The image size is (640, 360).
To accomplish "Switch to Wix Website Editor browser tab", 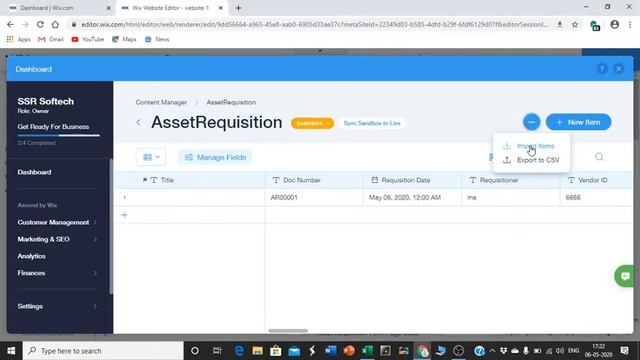I will [x=171, y=8].
